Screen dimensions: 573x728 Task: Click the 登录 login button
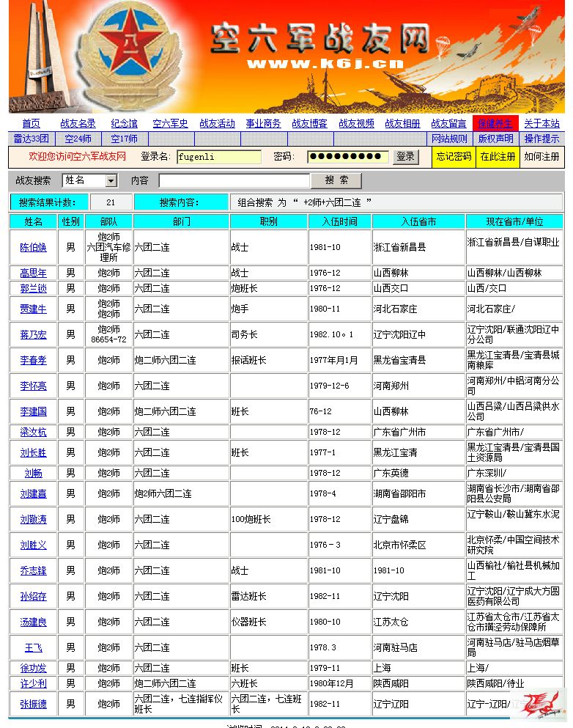[406, 157]
